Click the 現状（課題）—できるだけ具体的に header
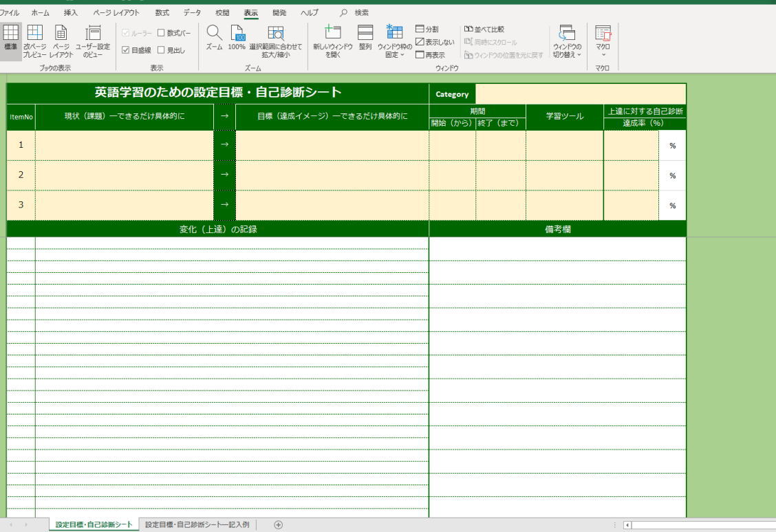The width and height of the screenshot is (776, 532). (x=125, y=117)
